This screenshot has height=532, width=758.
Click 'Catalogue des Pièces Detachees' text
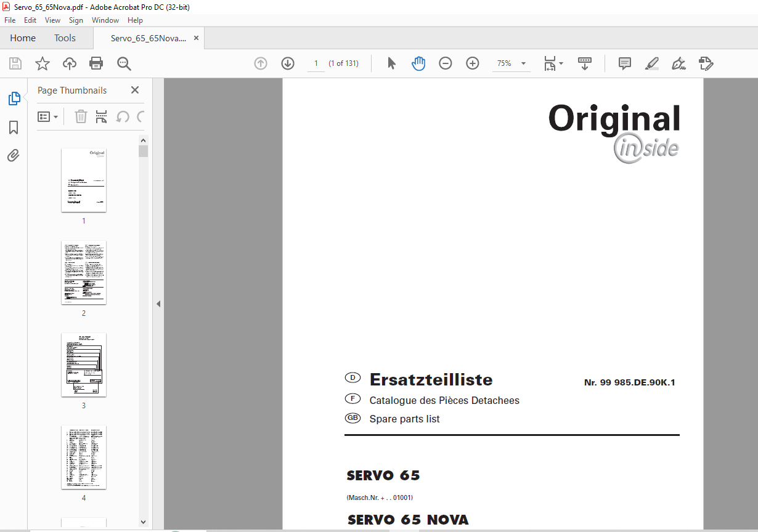pyautogui.click(x=444, y=400)
